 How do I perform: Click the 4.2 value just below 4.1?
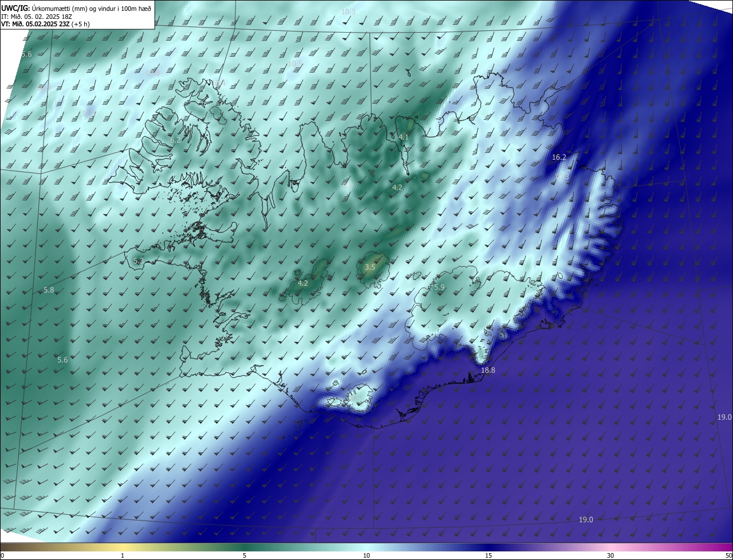(397, 187)
